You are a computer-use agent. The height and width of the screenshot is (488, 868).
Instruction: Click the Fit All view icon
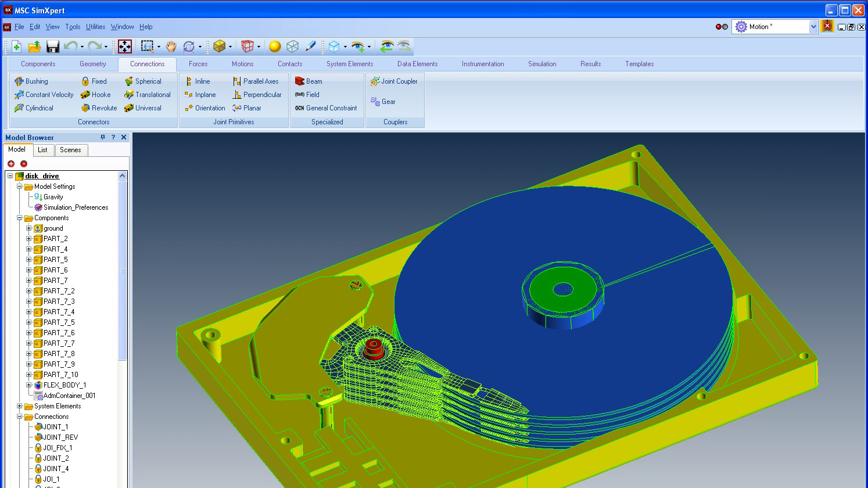(x=125, y=46)
